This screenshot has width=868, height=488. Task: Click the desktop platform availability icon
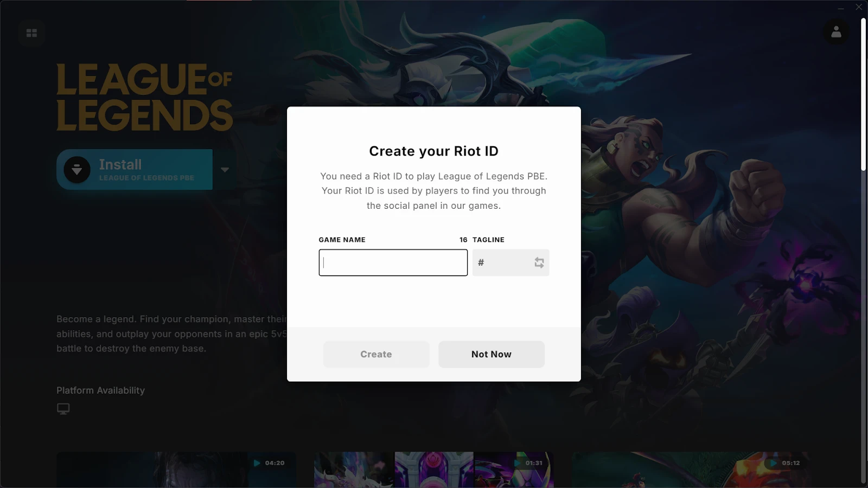63,408
